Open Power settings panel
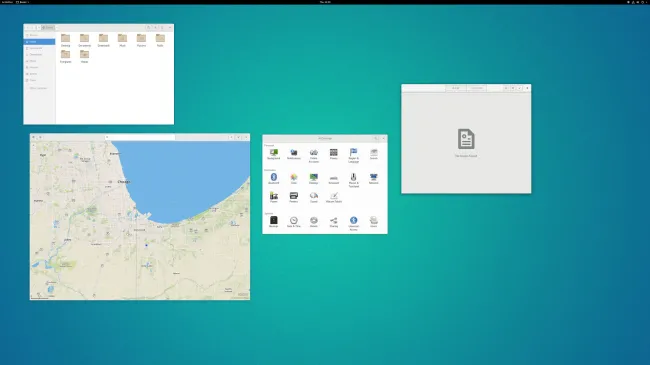650x365 pixels. click(x=274, y=197)
